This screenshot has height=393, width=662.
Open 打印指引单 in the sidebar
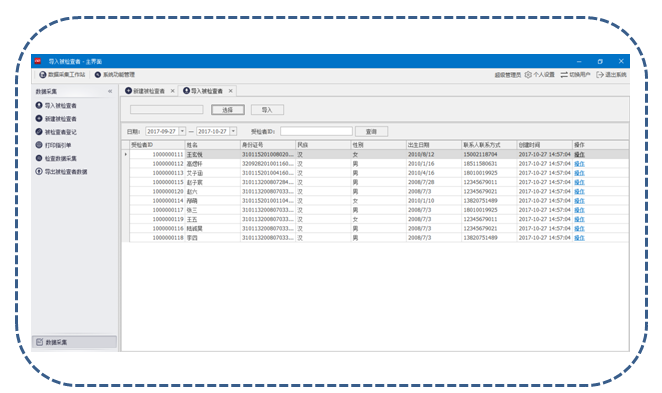coord(54,145)
